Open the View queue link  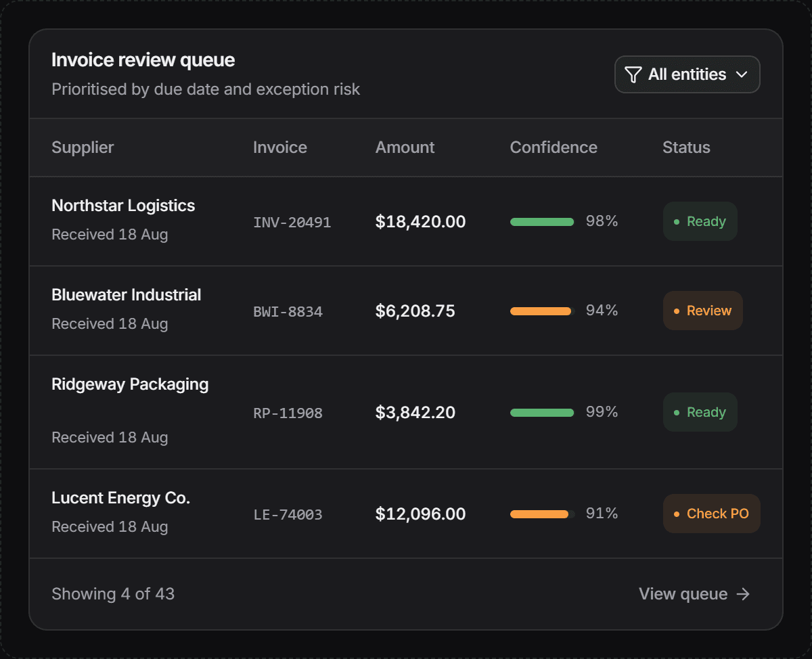[695, 594]
